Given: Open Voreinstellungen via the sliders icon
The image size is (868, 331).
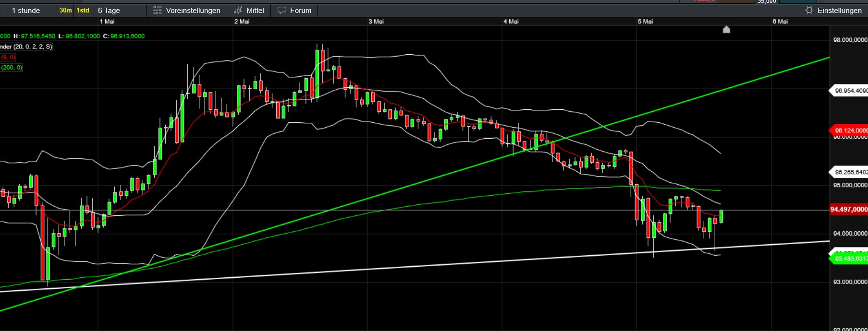Looking at the screenshot, I should point(157,10).
